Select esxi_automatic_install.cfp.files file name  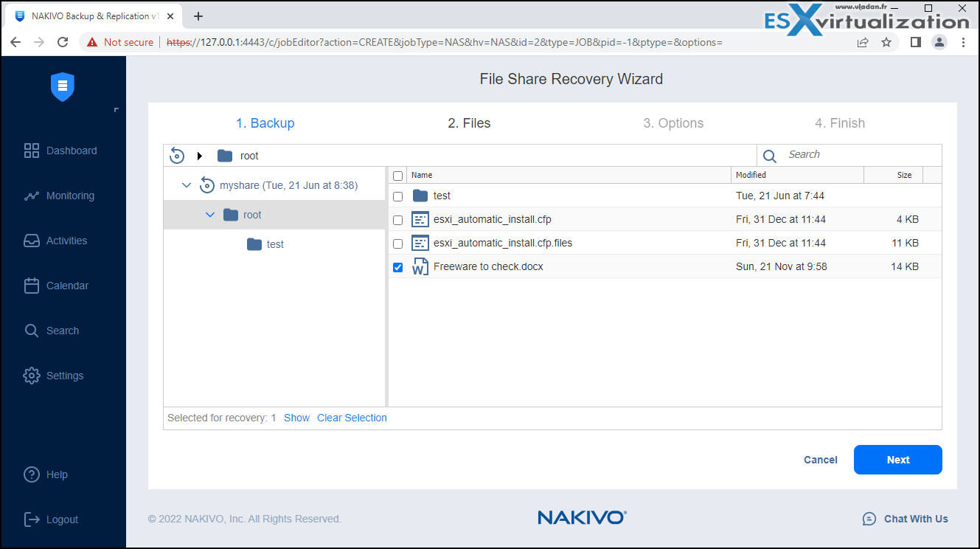pyautogui.click(x=503, y=243)
